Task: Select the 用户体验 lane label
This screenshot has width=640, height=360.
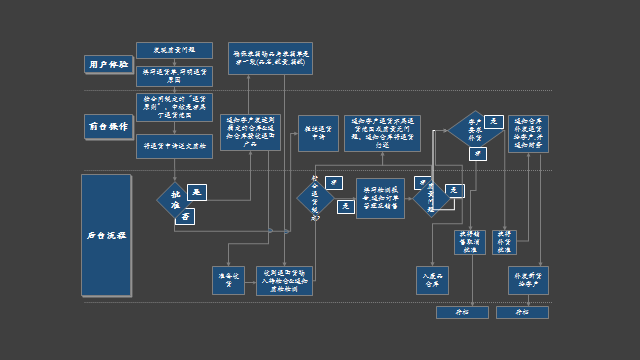Action: coord(109,64)
